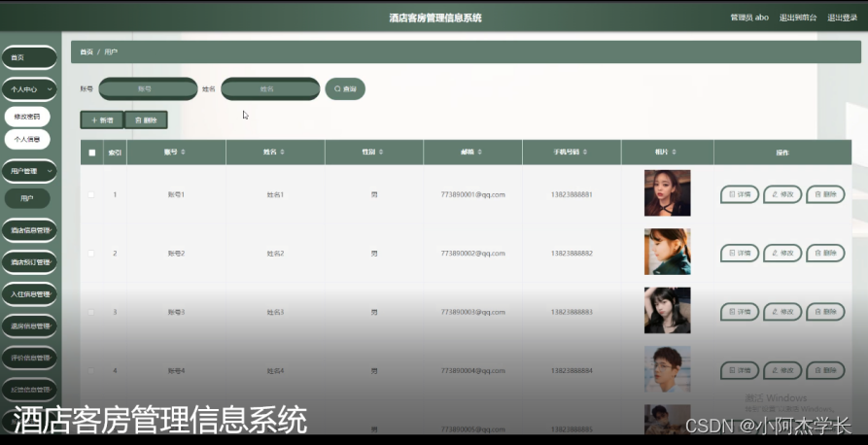This screenshot has height=445, width=868.
Task: Click the 姓名2 name cell
Action: click(275, 254)
